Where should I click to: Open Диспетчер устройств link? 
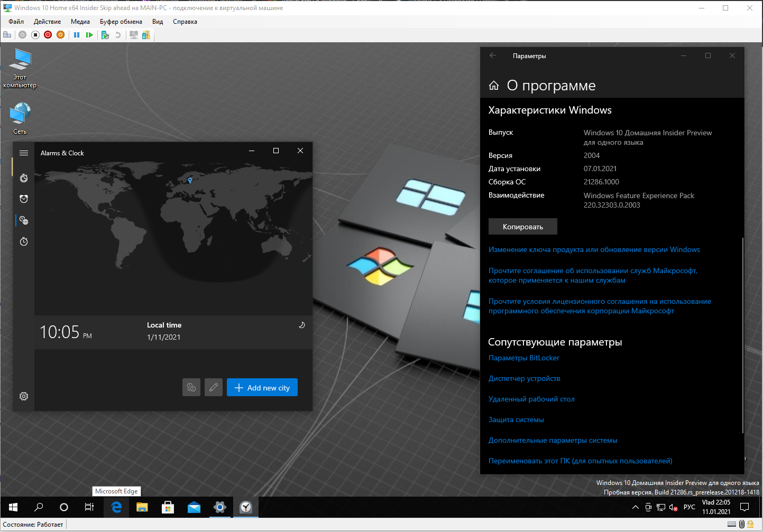click(x=525, y=378)
